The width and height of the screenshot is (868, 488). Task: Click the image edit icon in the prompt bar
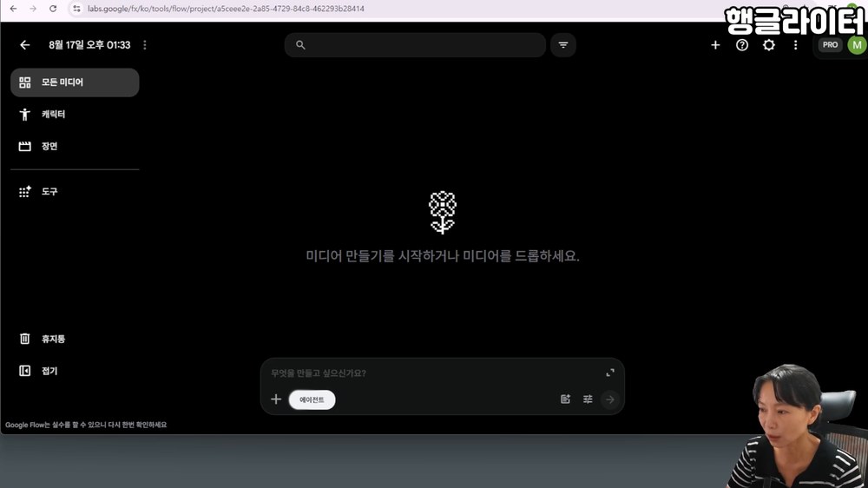click(565, 399)
